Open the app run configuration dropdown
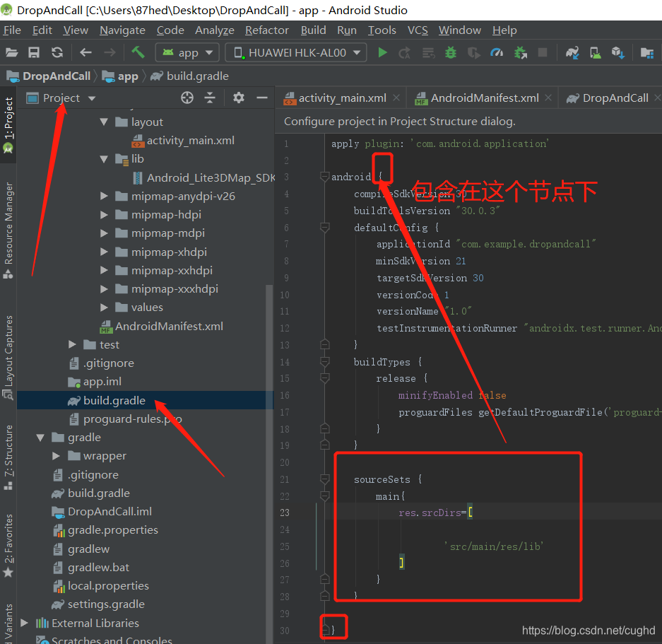 (x=187, y=53)
